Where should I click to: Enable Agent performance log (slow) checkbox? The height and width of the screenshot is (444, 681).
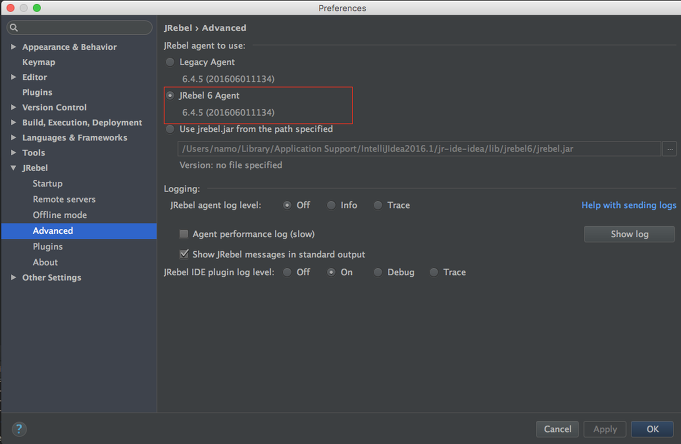tap(184, 234)
